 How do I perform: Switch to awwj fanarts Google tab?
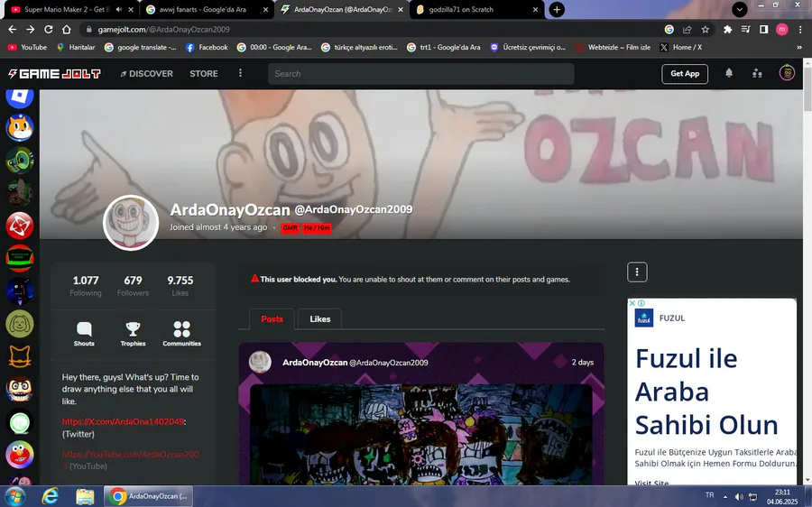click(x=202, y=9)
